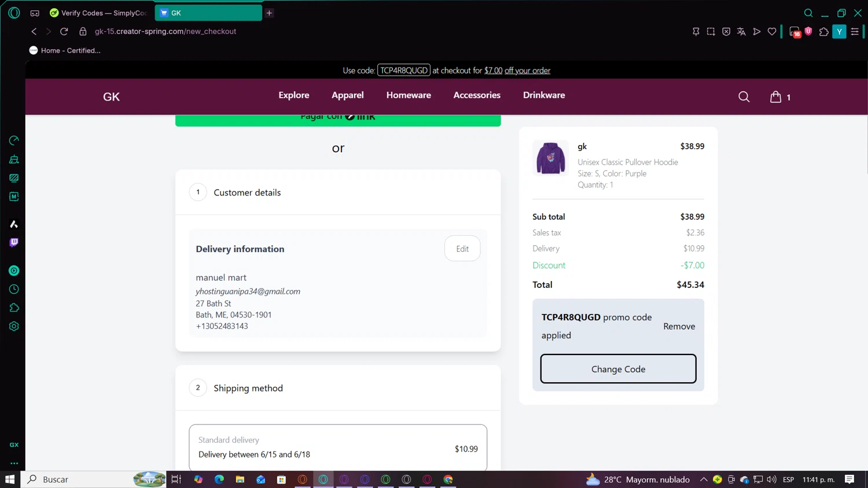Open the volume control

pos(771,479)
